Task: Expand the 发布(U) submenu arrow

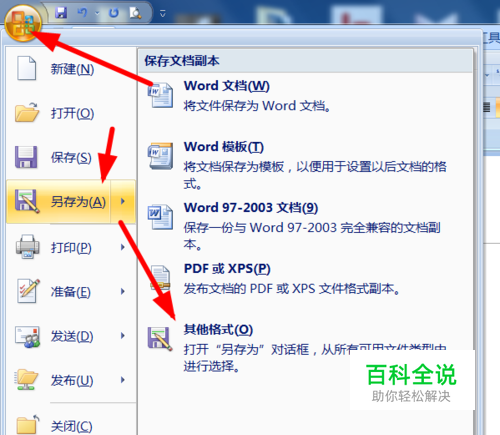Action: point(123,380)
